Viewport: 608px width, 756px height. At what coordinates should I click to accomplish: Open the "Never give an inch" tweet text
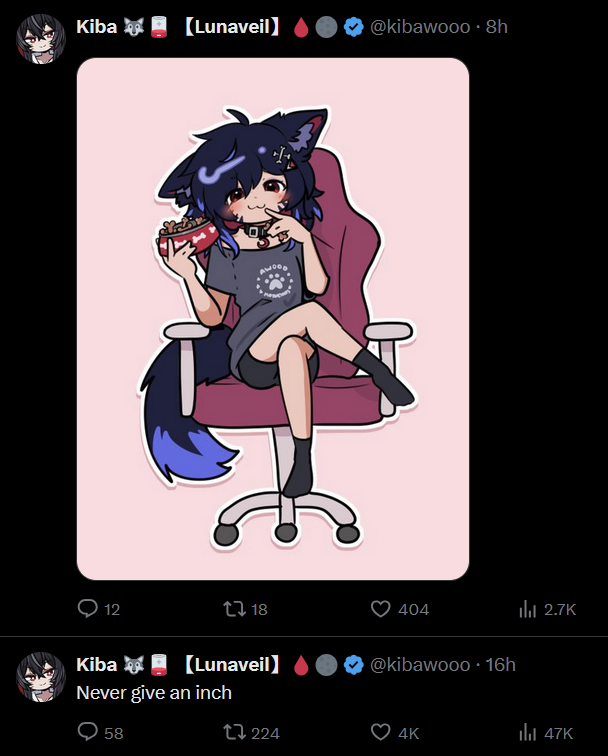pyautogui.click(x=154, y=693)
